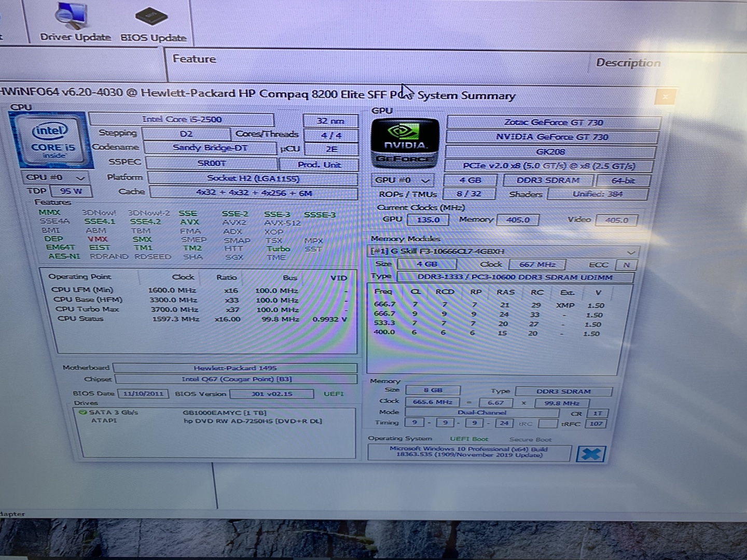747x560 pixels.
Task: Click the NVIDIA GeForce logo
Action: [x=405, y=143]
